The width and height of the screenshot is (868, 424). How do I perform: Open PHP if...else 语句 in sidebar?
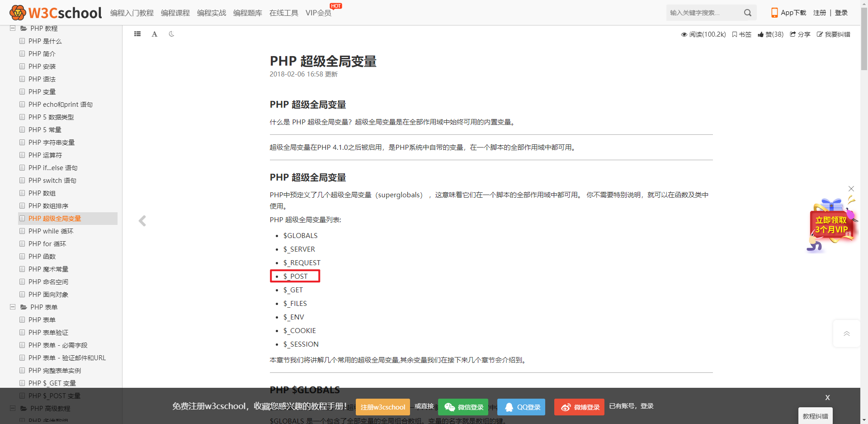click(x=53, y=168)
